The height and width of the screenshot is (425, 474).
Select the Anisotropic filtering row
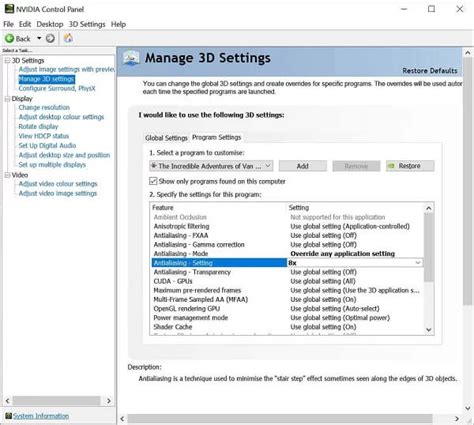287,226
